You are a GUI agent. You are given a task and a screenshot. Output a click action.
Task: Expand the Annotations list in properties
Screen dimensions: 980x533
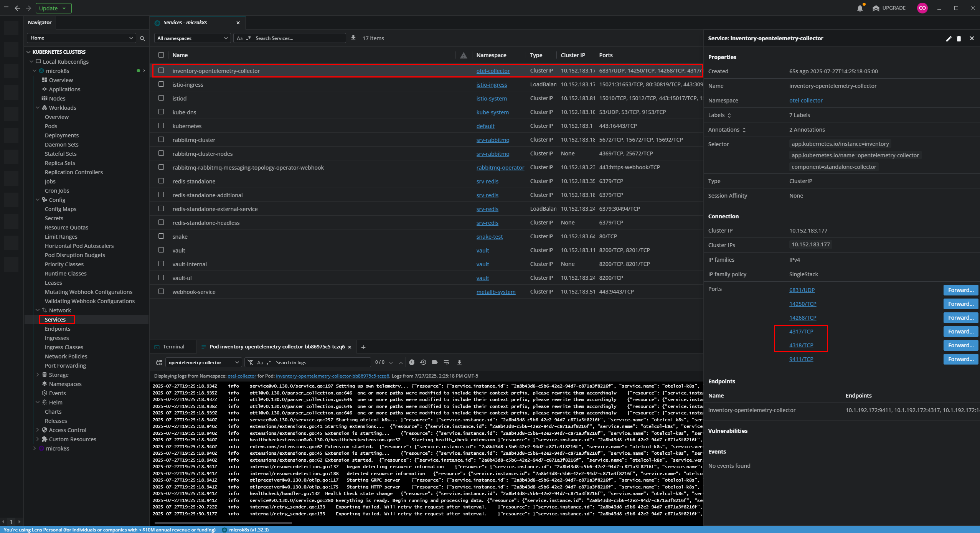click(744, 130)
